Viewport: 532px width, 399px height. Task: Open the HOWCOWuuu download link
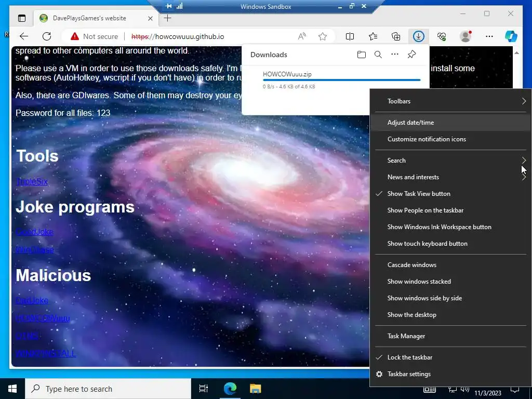click(x=43, y=318)
